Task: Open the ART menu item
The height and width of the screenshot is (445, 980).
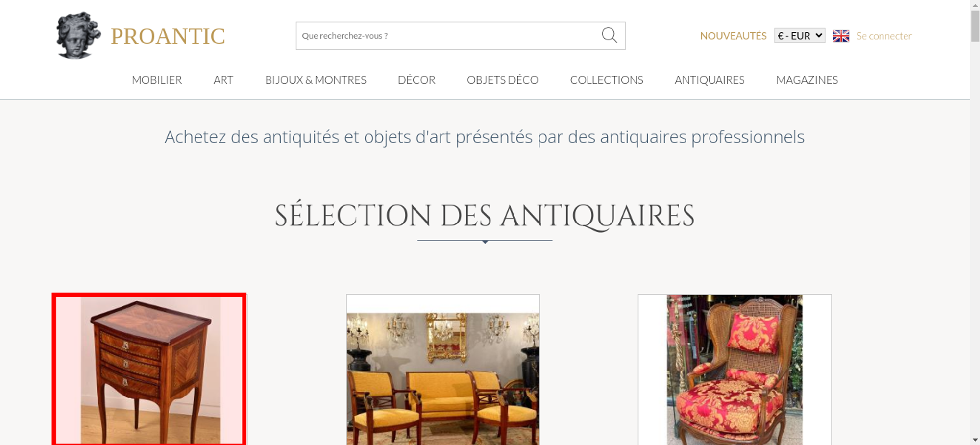Action: (223, 80)
